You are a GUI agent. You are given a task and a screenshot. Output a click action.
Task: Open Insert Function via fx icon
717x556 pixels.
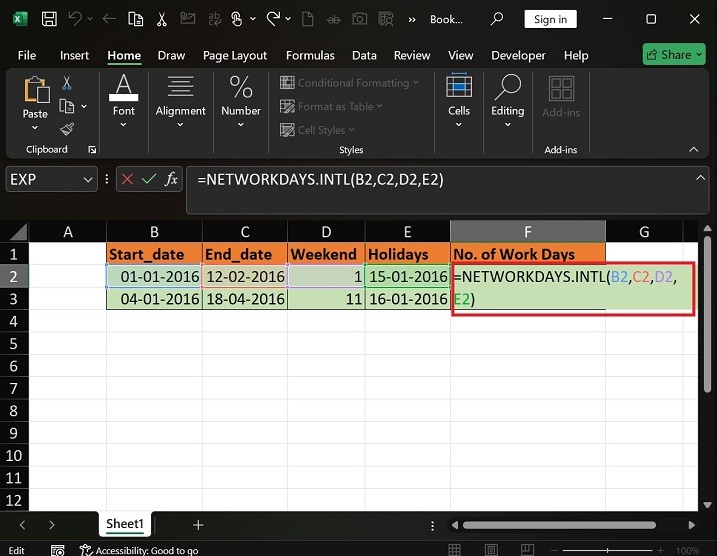point(171,179)
